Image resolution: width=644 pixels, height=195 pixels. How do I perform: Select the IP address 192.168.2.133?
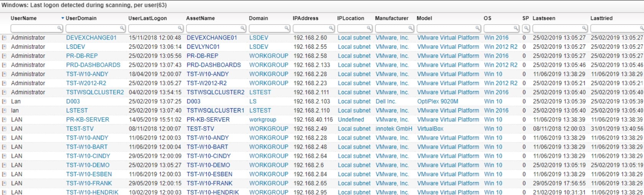point(312,65)
